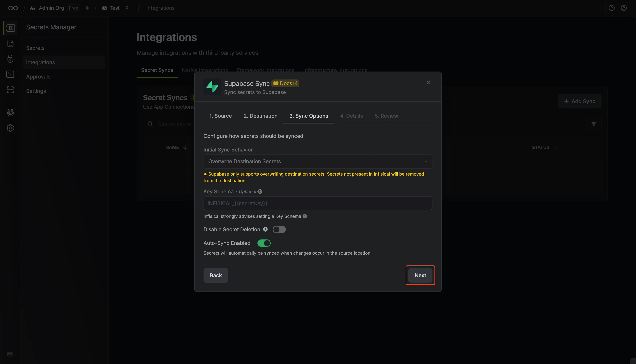Viewport: 636px width, 364px height.
Task: Go to the 5. Review step tab
Action: coord(386,116)
